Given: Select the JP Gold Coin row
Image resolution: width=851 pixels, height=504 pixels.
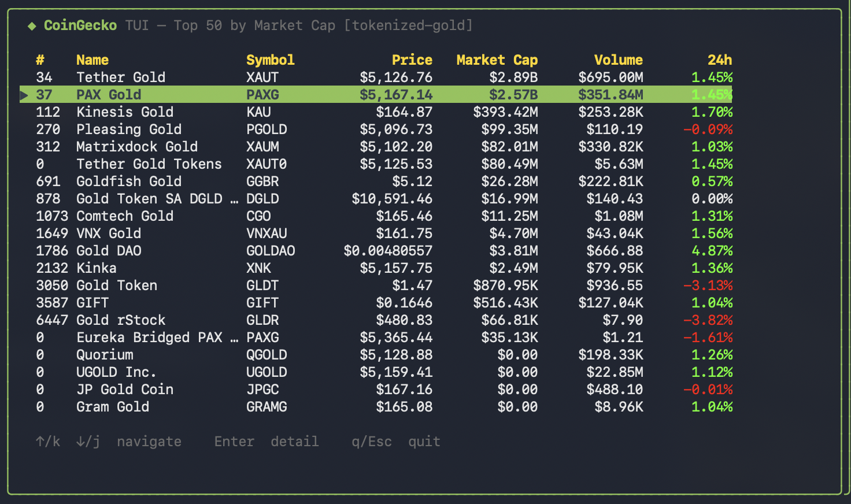Looking at the screenshot, I should click(376, 390).
